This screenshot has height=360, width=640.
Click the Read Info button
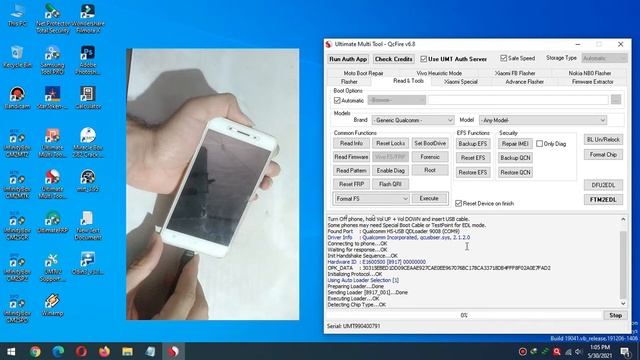point(351,143)
